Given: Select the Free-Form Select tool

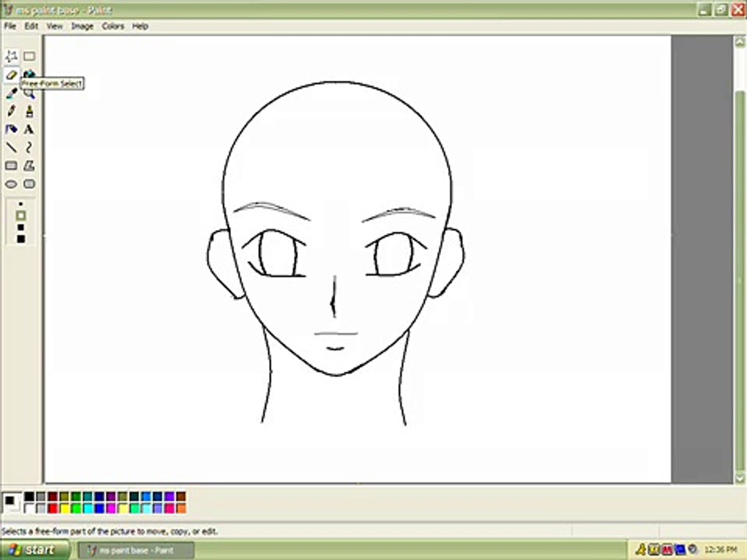Looking at the screenshot, I should 11,56.
